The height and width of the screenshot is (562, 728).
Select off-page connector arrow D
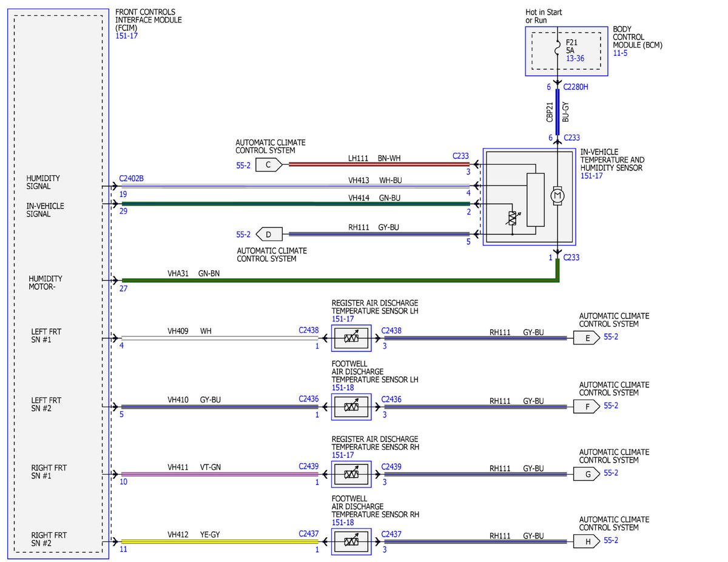[269, 234]
